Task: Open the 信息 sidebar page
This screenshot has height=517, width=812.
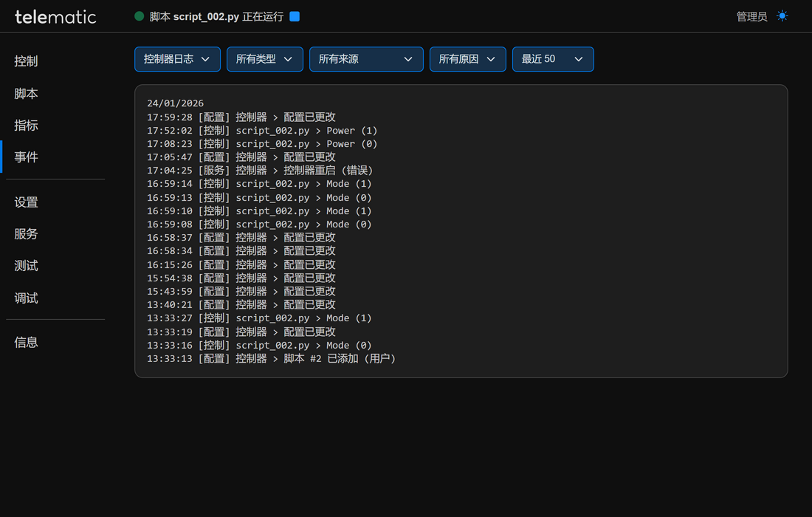Action: pos(26,343)
